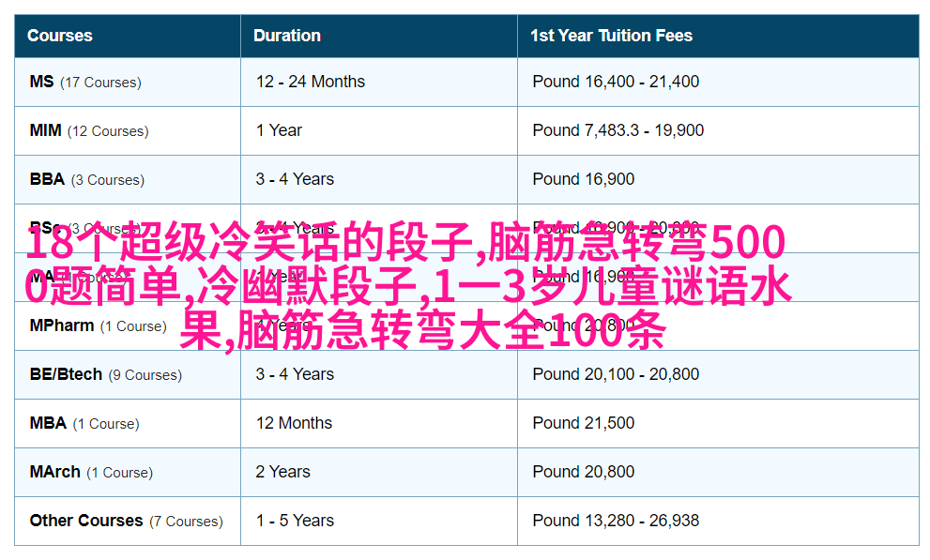This screenshot has width=930, height=560.
Task: Click the 1 Year duration for MIM
Action: (x=279, y=130)
